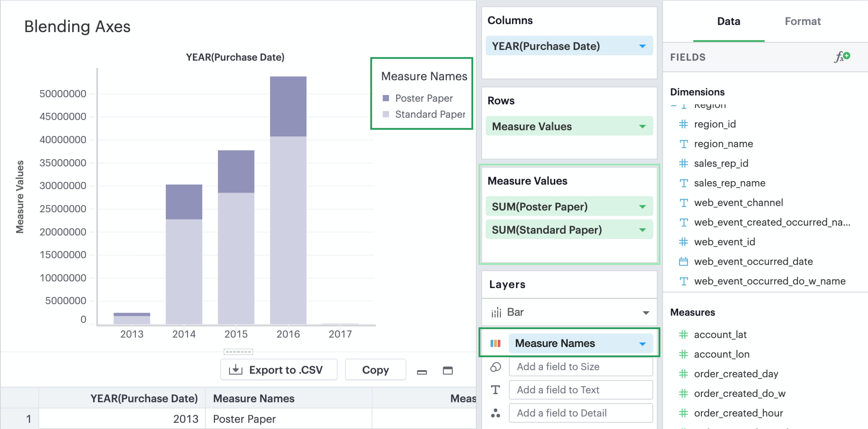Image resolution: width=868 pixels, height=429 pixels.
Task: Expand SUM(Poster Paper) pill options
Action: coord(642,207)
